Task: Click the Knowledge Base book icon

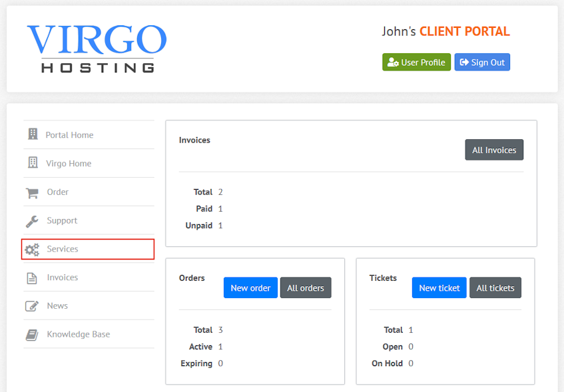Action: click(32, 335)
